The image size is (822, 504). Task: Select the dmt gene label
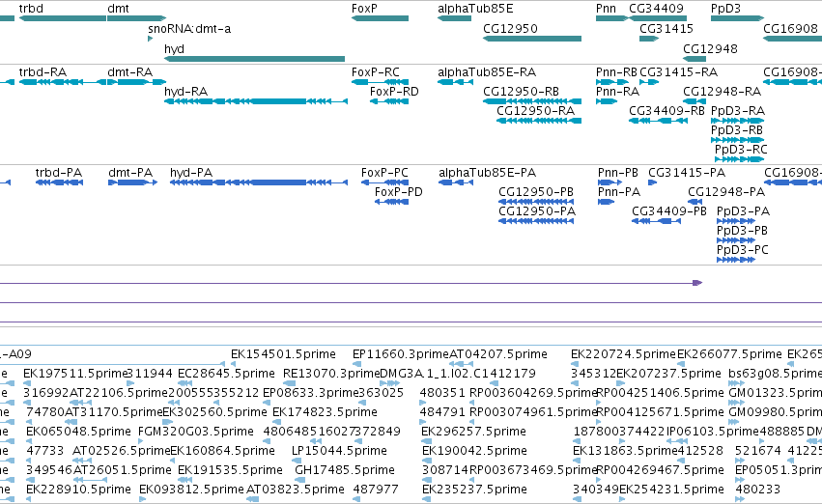pyautogui.click(x=118, y=9)
